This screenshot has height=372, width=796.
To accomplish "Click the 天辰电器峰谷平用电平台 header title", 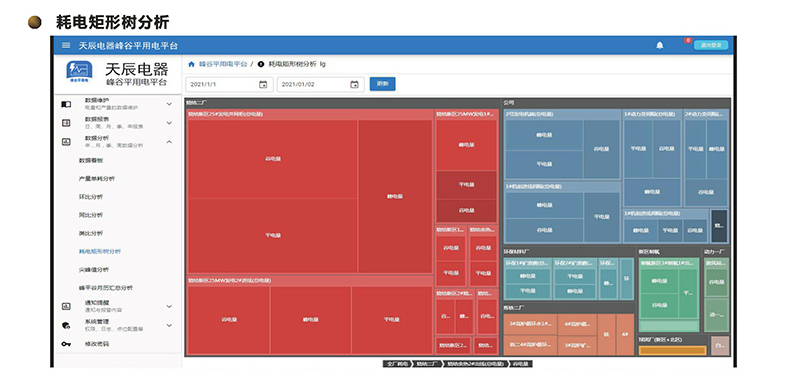I will tap(128, 45).
